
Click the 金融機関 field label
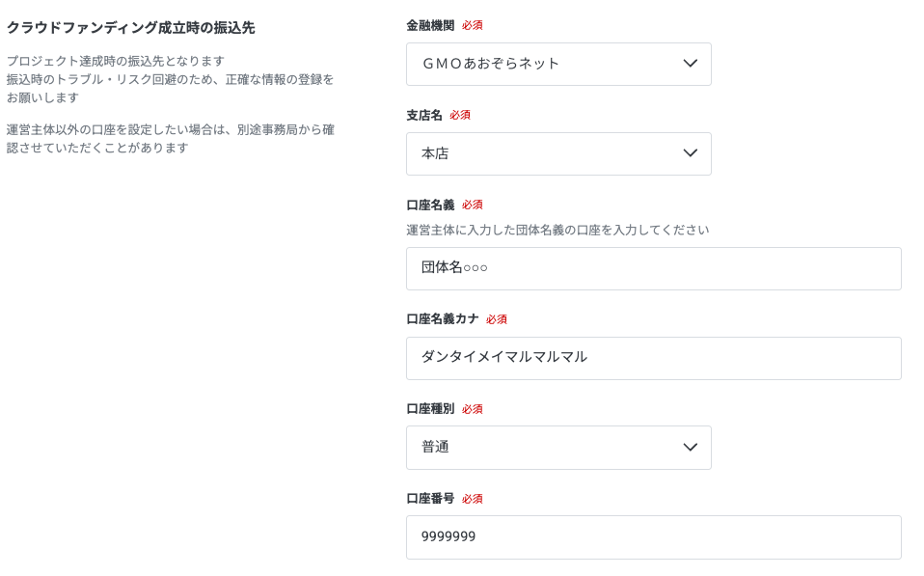click(x=430, y=25)
